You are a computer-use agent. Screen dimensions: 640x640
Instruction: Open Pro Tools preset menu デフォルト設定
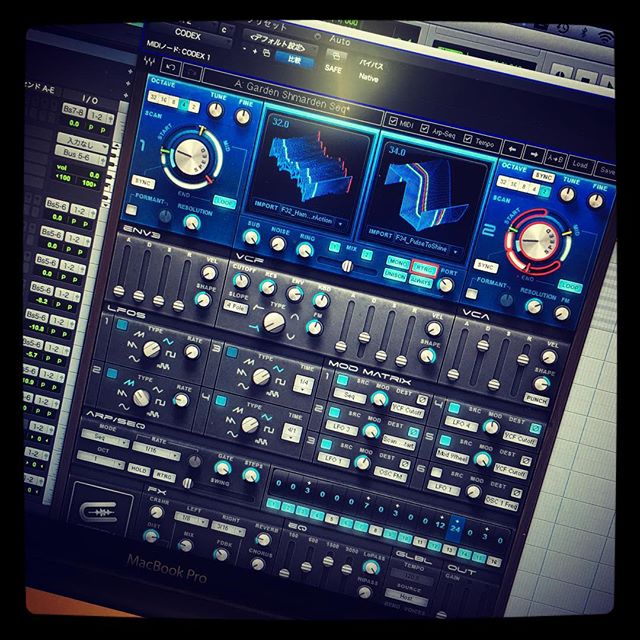pos(278,43)
